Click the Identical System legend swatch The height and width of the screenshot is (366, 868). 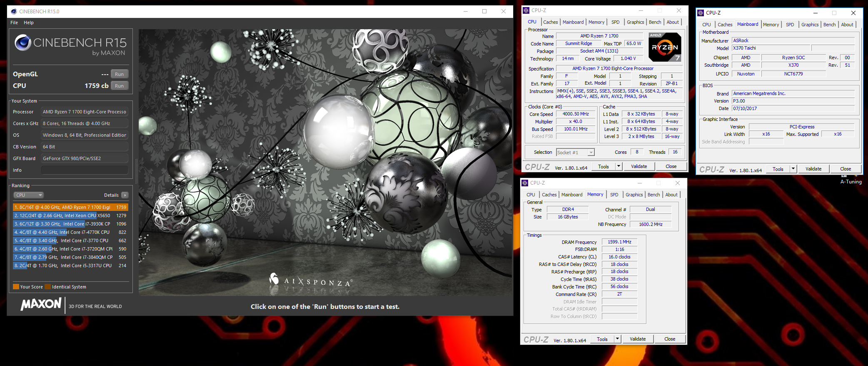48,287
